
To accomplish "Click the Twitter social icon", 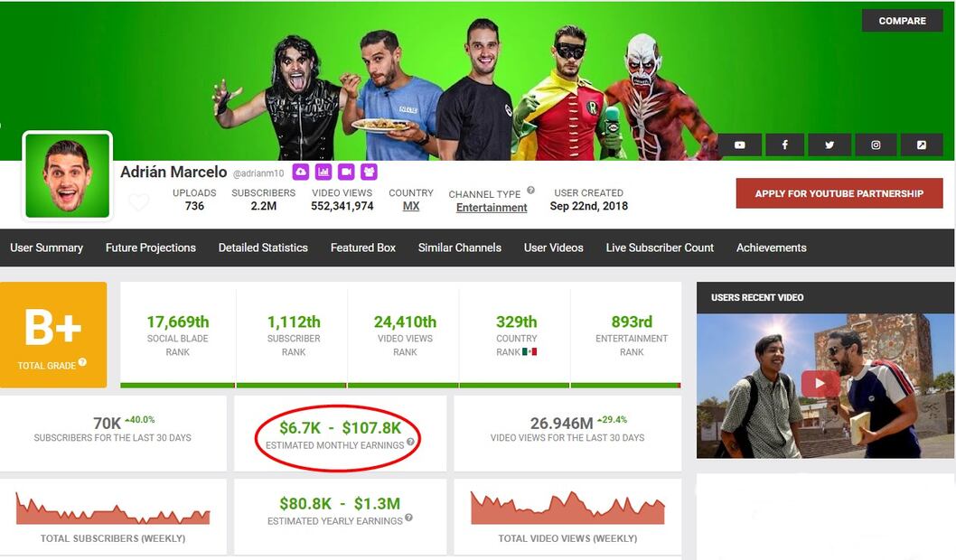I will 829,145.
